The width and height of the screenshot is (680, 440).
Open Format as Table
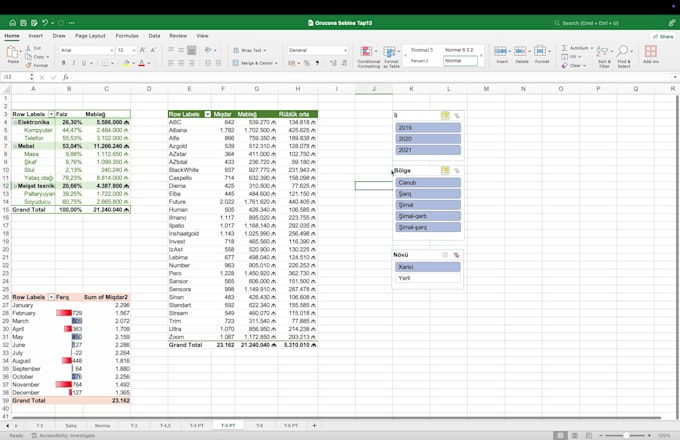click(391, 57)
